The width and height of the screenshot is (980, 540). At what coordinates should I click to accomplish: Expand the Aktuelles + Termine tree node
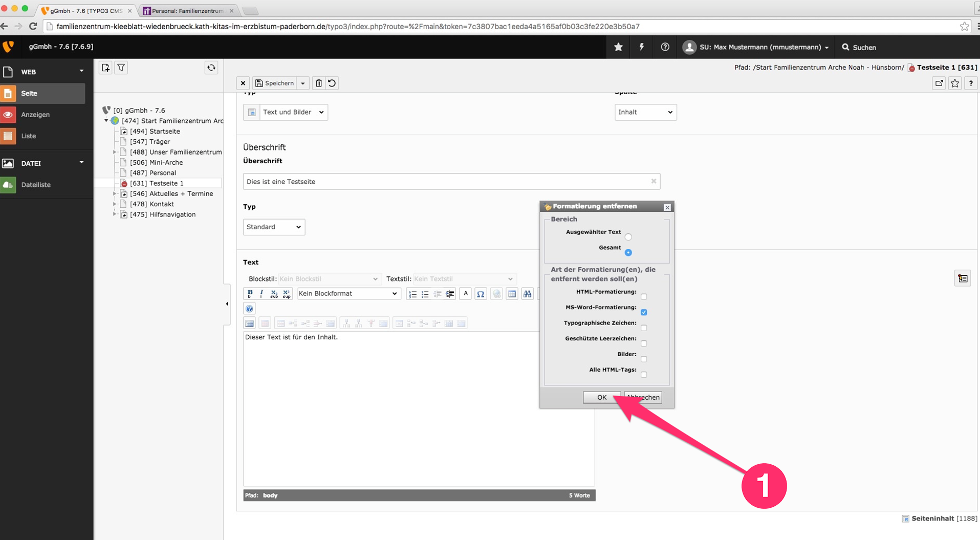point(115,193)
